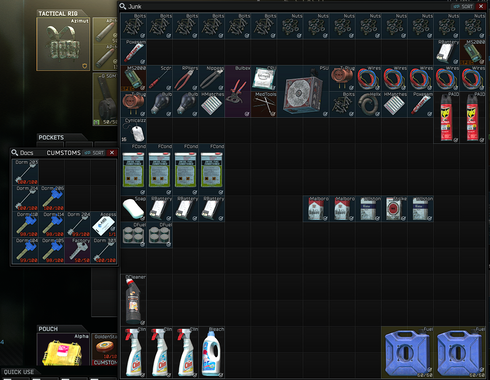Click the search icon in Docs header
490x380 pixels.
pyautogui.click(x=14, y=153)
